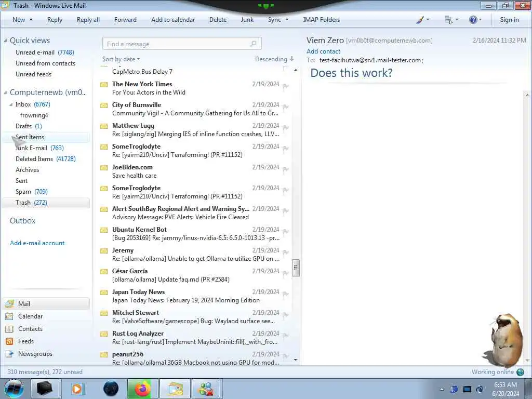Click the Windows Live Mail taskbar icon

pos(175,389)
